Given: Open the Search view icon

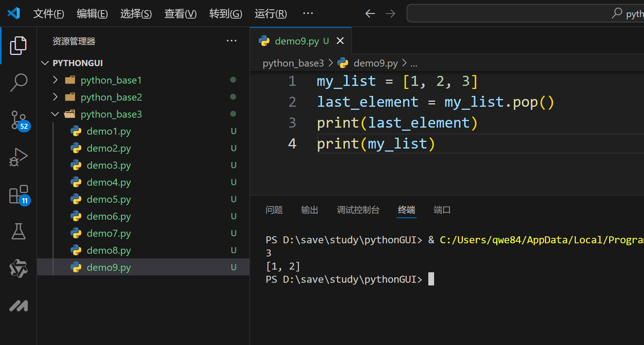Looking at the screenshot, I should pyautogui.click(x=18, y=82).
